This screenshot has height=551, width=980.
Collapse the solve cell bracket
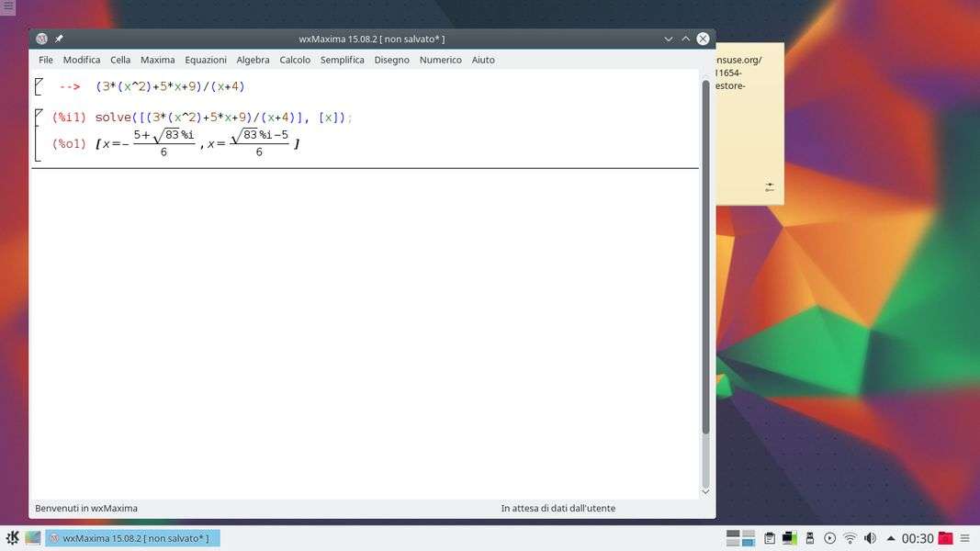click(39, 135)
